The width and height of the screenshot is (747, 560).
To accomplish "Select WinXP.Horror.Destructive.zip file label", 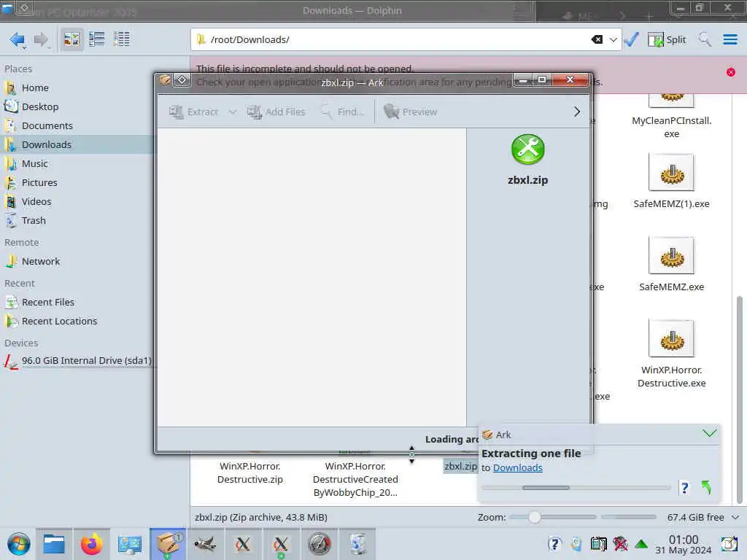I will (250, 472).
